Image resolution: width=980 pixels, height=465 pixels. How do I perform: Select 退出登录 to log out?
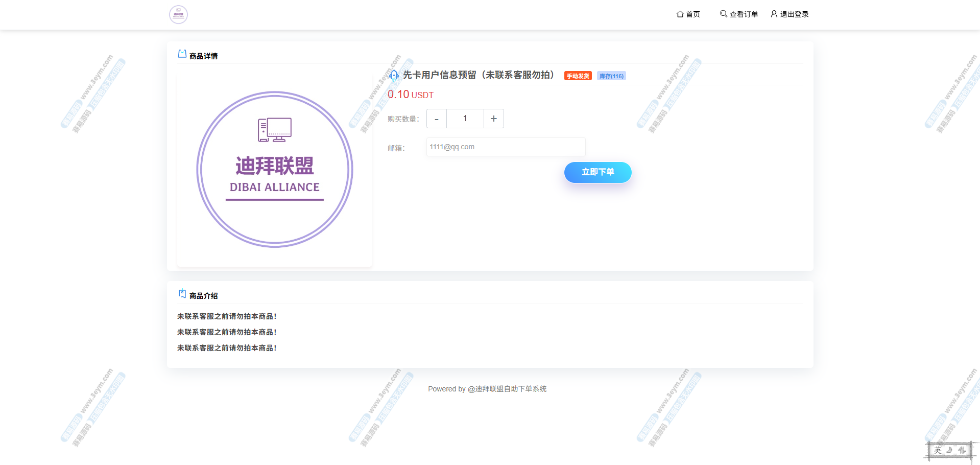pyautogui.click(x=794, y=14)
